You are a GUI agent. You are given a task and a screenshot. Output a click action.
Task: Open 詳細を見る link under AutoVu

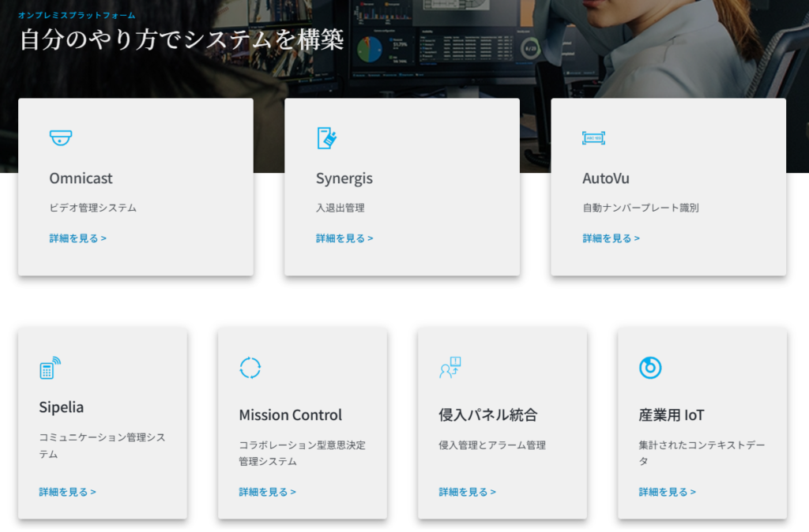(611, 238)
